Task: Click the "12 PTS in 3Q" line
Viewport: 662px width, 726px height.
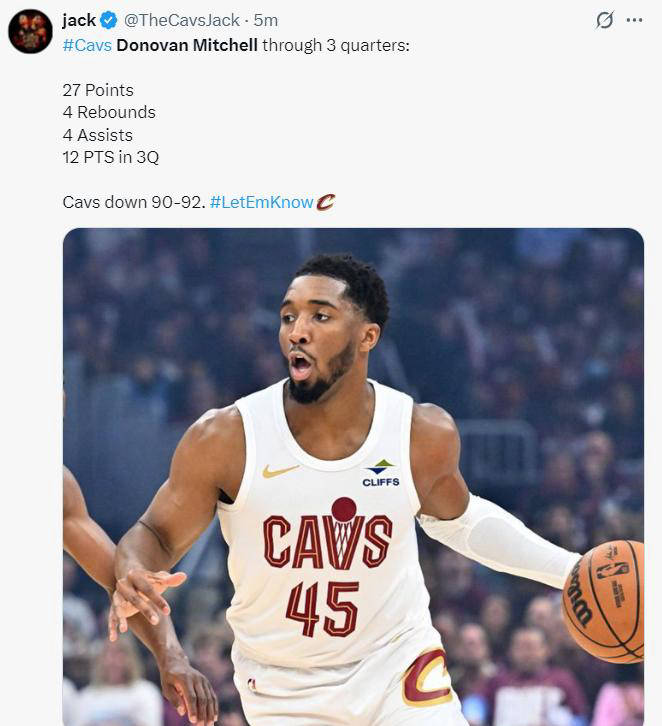Action: tap(110, 157)
